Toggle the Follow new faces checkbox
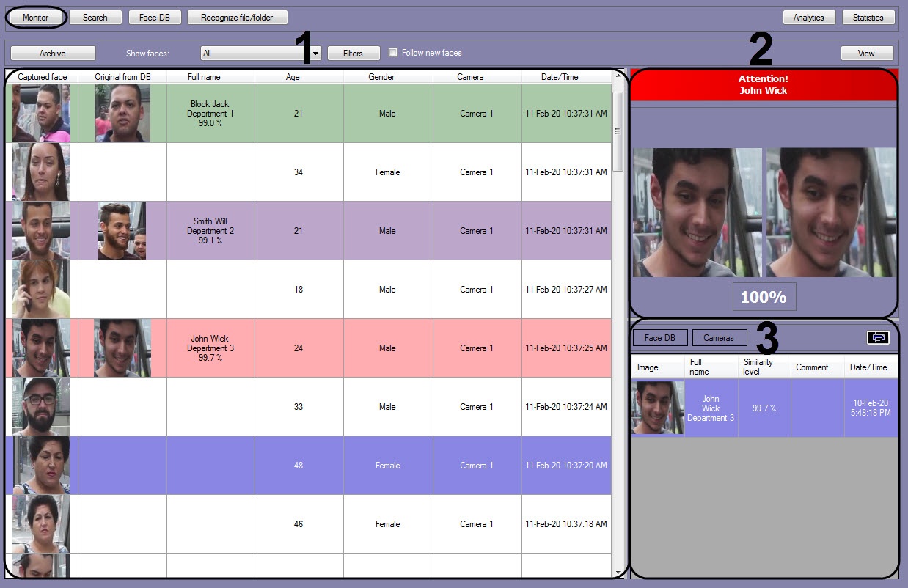The image size is (908, 588). [393, 53]
